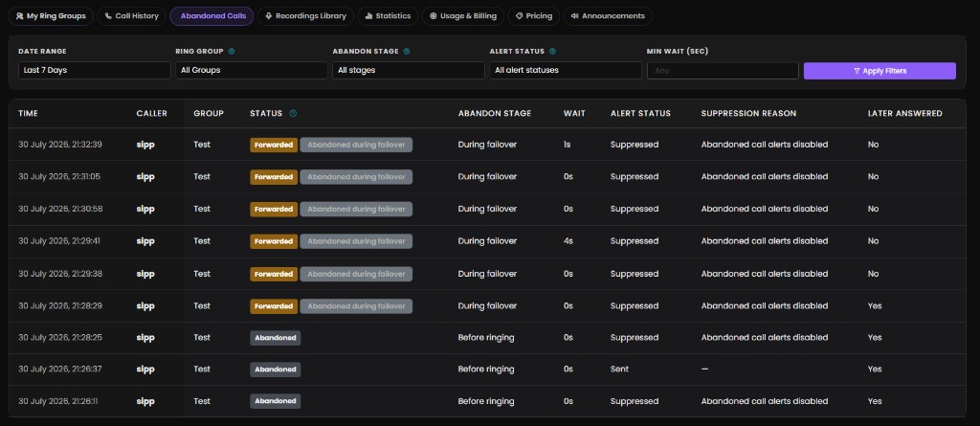This screenshot has width=980, height=426.
Task: Click the Time column header
Action: pos(28,113)
